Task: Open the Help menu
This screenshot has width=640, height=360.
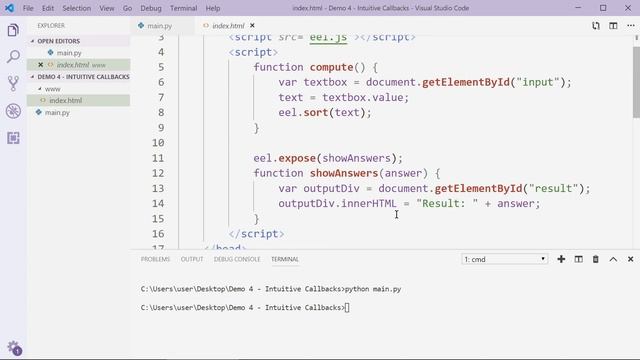Action: [213, 8]
